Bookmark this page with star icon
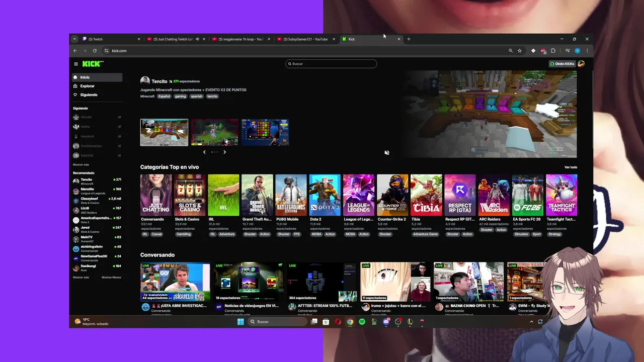 520,51
